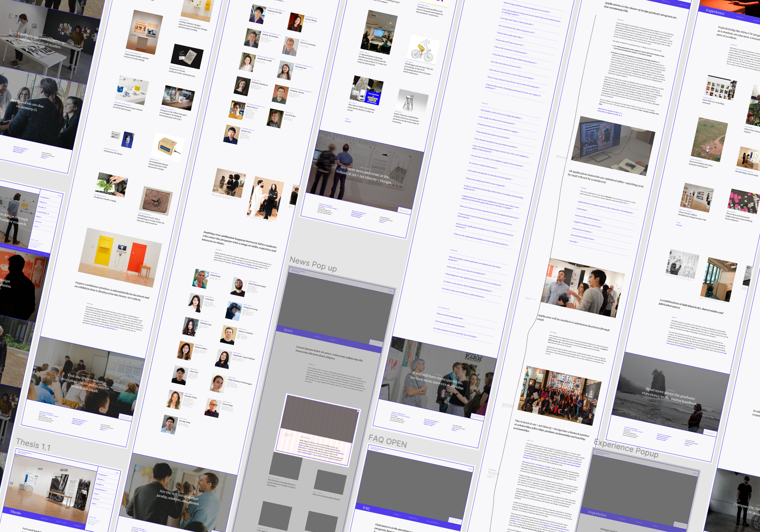Open the Thesis Henry Gallery installation thumbnail
The width and height of the screenshot is (760, 532).
[x=697, y=197]
